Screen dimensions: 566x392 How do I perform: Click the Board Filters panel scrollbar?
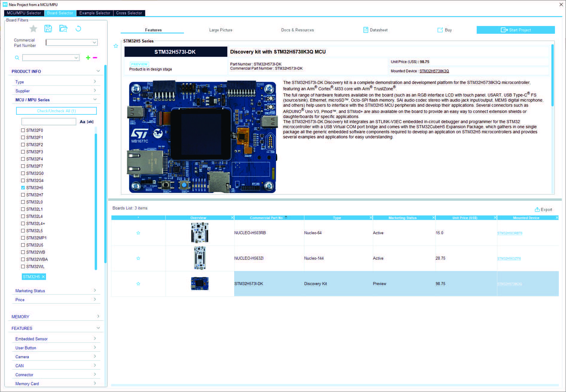[x=105, y=164]
